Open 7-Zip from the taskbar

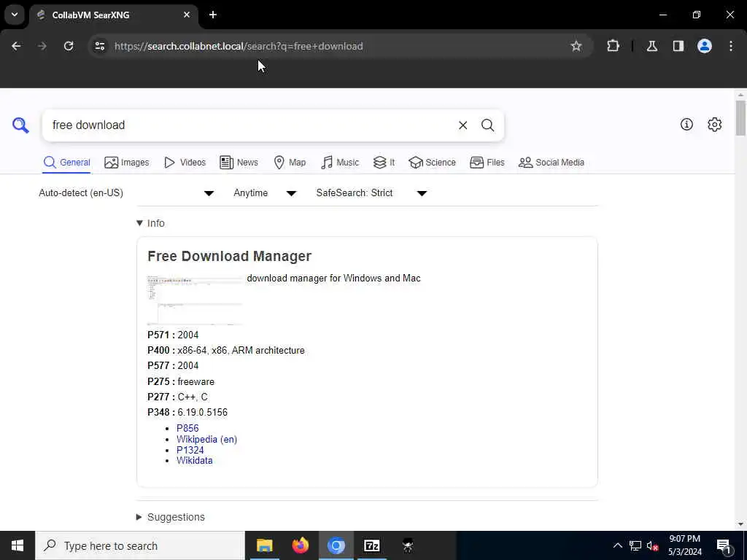371,545
